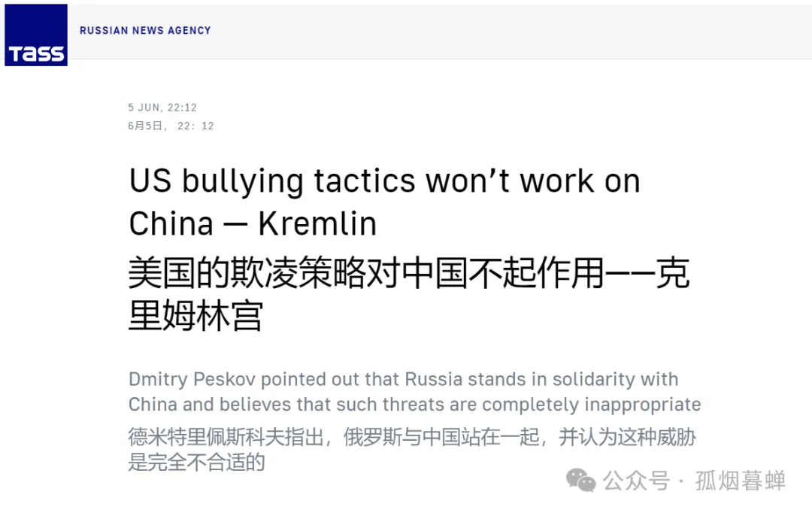Click the English summary paragraph about solidarity
This screenshot has width=812, height=513.
point(414,391)
